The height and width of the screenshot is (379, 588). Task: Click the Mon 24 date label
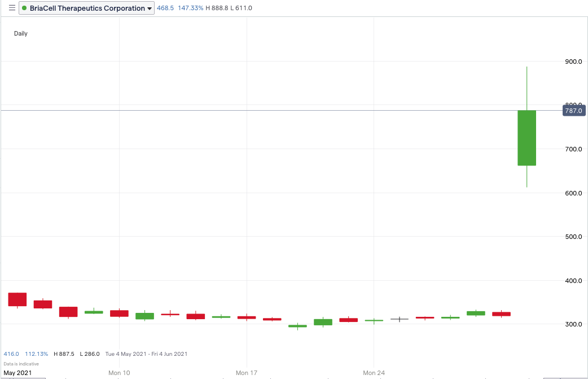point(374,373)
